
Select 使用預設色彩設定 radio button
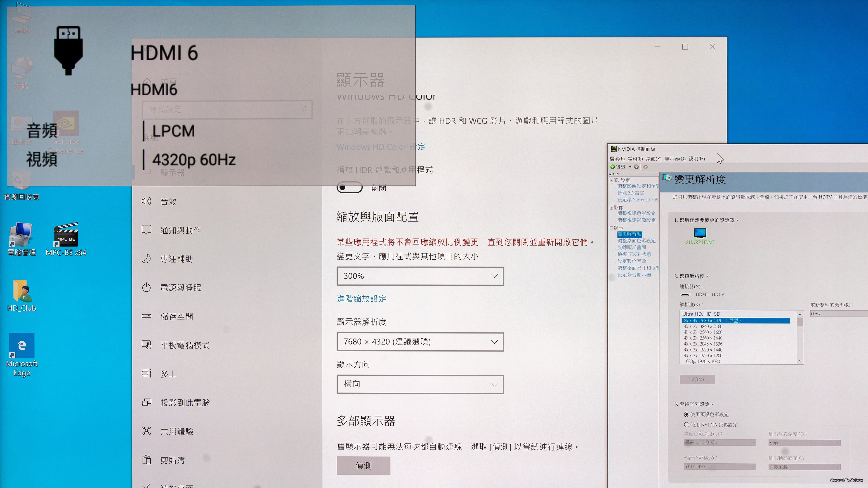click(686, 415)
